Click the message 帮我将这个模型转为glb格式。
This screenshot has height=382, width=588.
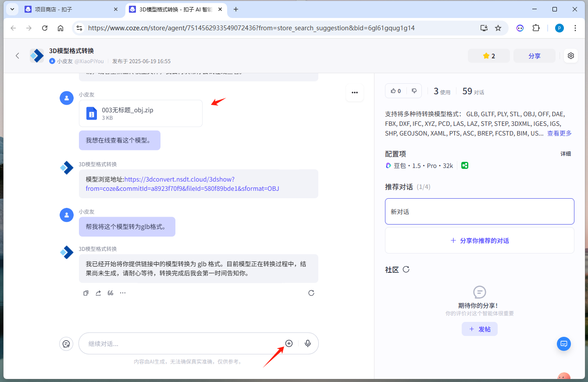pos(127,227)
